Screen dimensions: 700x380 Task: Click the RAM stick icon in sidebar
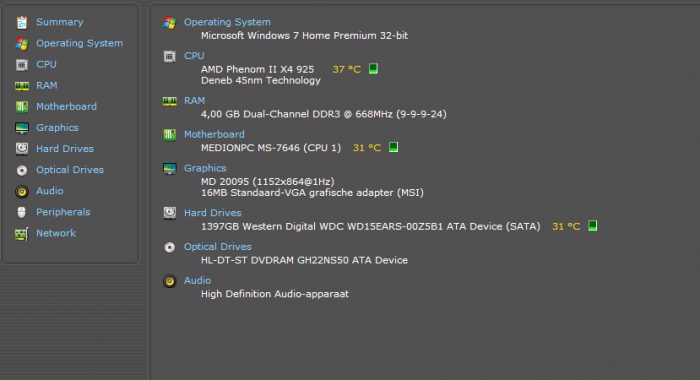pyautogui.click(x=21, y=86)
